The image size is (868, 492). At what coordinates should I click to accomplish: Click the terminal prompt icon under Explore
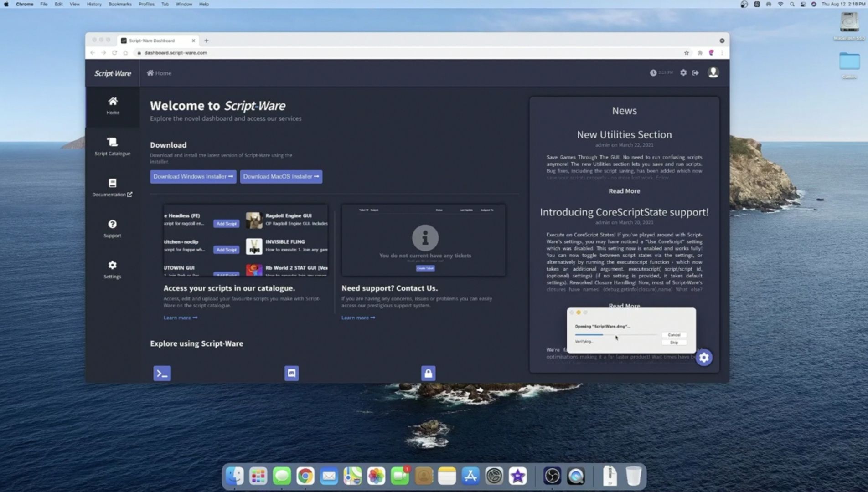point(162,373)
